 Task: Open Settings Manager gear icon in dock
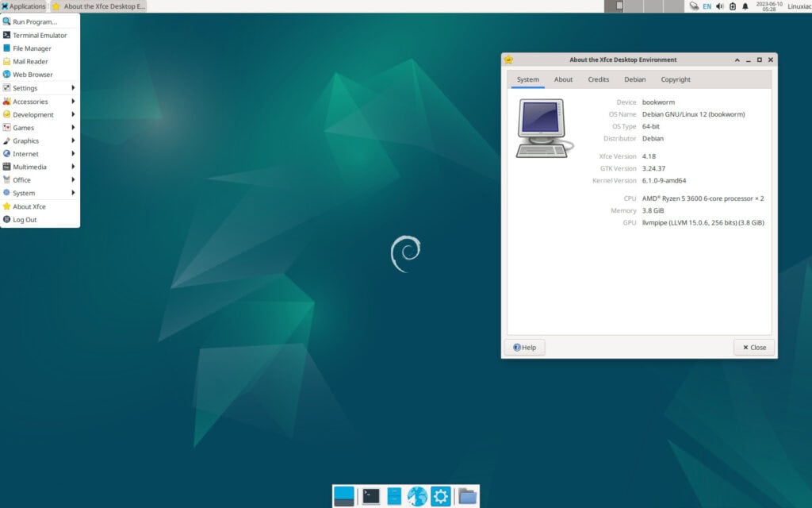(x=440, y=495)
